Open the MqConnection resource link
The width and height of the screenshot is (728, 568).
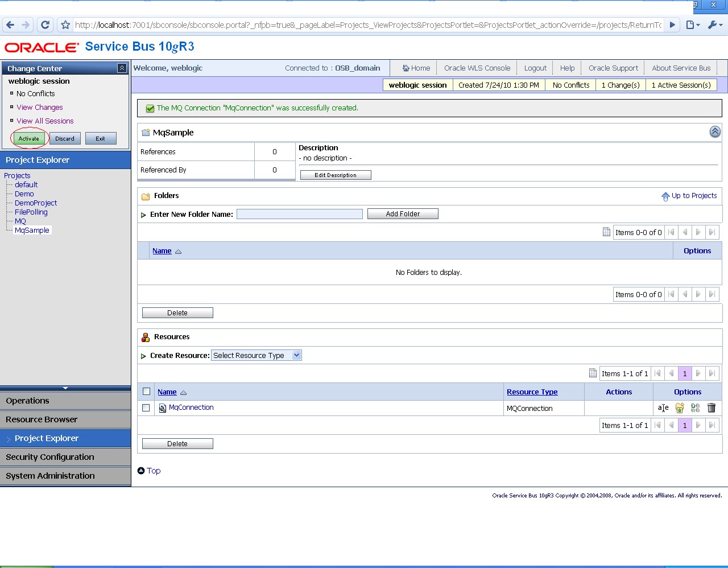click(x=191, y=408)
